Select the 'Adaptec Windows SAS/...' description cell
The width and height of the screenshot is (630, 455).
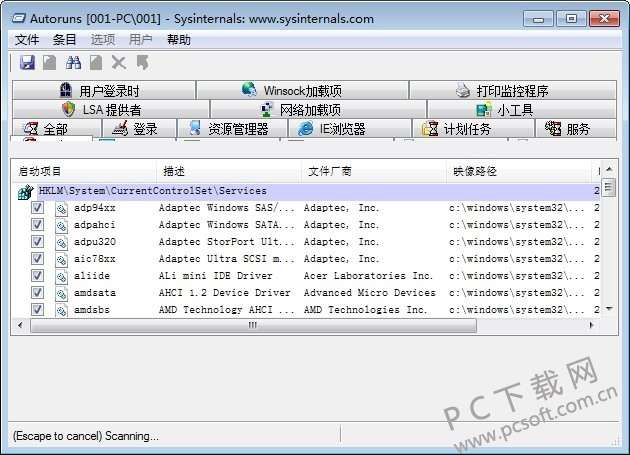226,208
